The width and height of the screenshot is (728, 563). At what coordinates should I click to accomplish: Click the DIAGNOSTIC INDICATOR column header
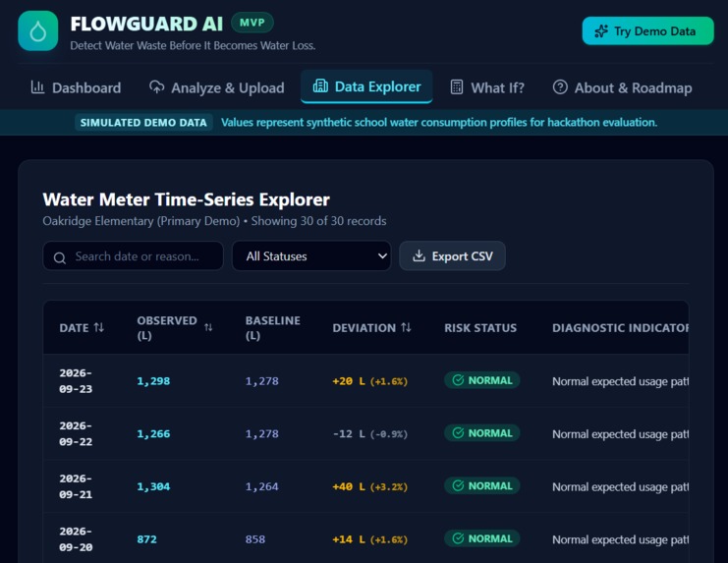coord(620,328)
